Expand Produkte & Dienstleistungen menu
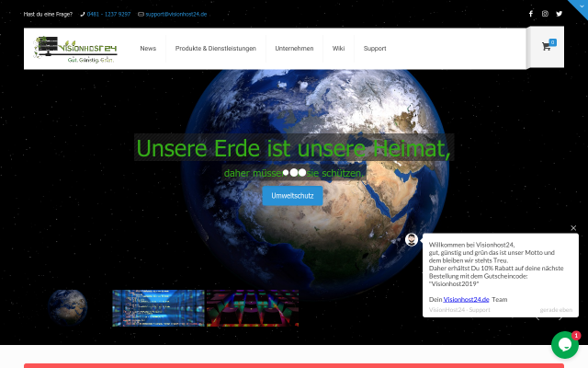This screenshot has height=368, width=588. pyautogui.click(x=216, y=48)
